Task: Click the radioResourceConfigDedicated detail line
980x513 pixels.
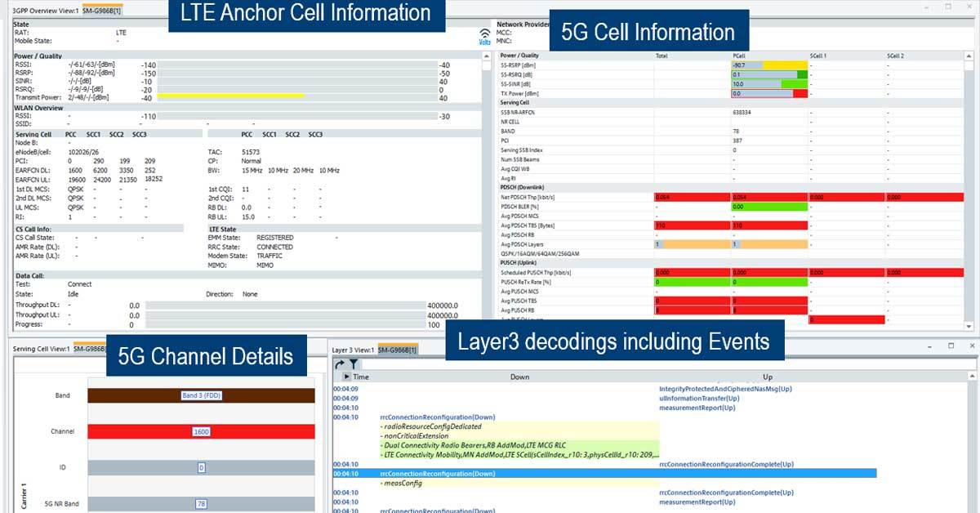Action: pos(432,426)
